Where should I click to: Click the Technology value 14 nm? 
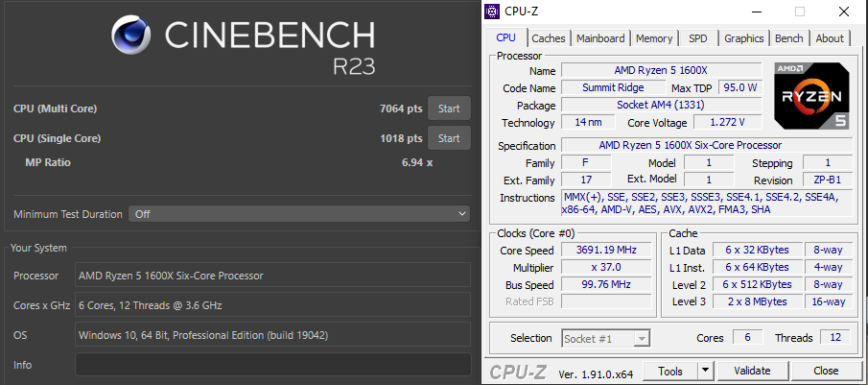point(588,122)
